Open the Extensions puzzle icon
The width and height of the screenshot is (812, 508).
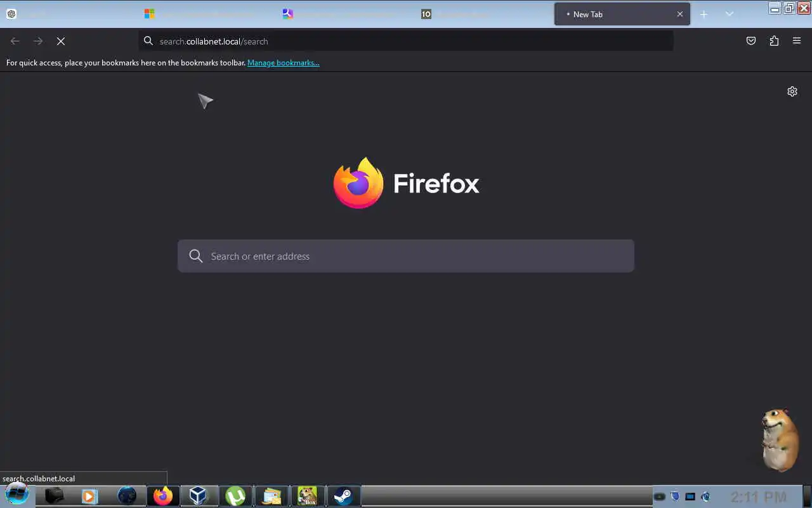774,41
